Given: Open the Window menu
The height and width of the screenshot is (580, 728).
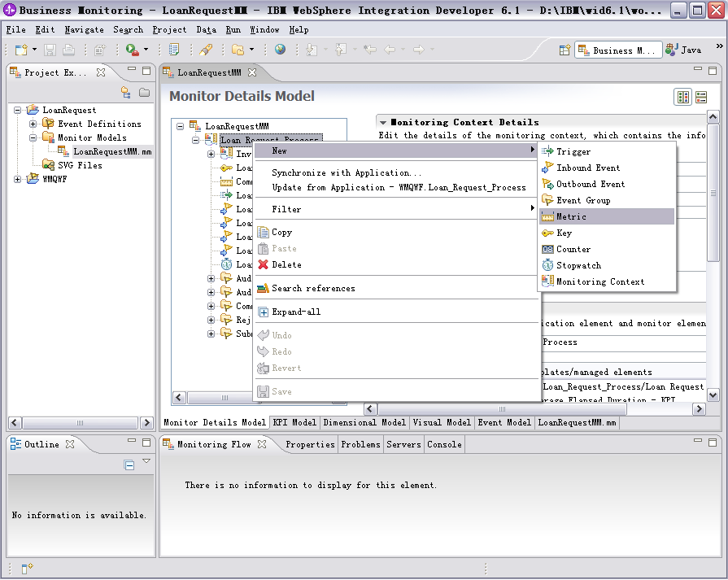Looking at the screenshot, I should [x=264, y=30].
